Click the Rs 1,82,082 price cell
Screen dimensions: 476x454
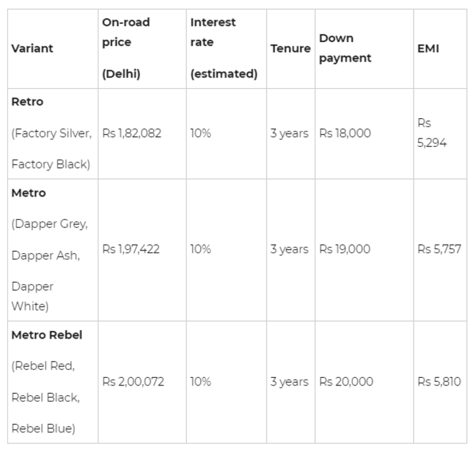(132, 133)
